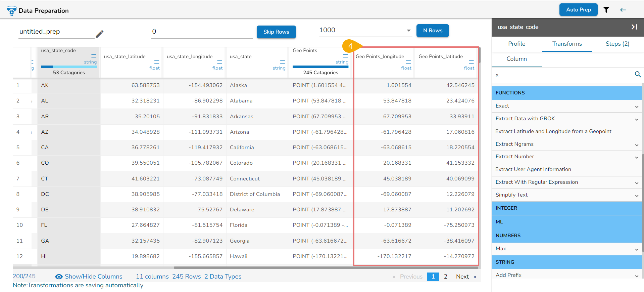Collapse the usa_state_code side panel
Screen dimensions: 644x292
[634, 27]
